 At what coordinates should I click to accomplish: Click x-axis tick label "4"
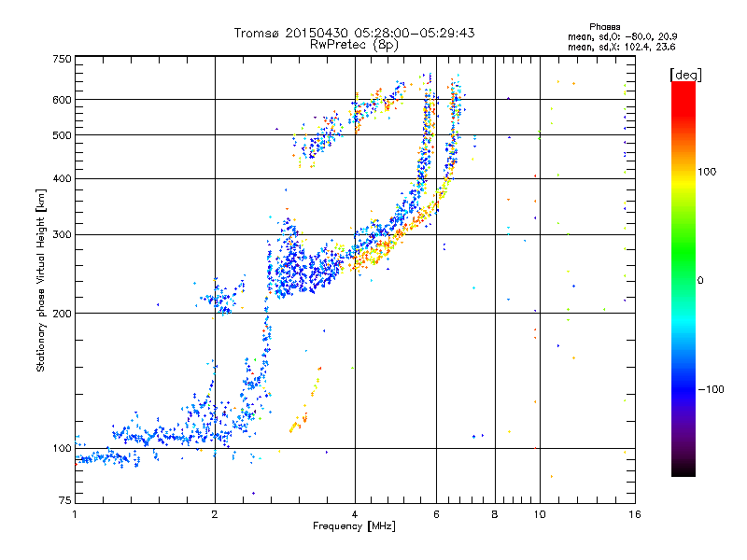click(x=355, y=514)
